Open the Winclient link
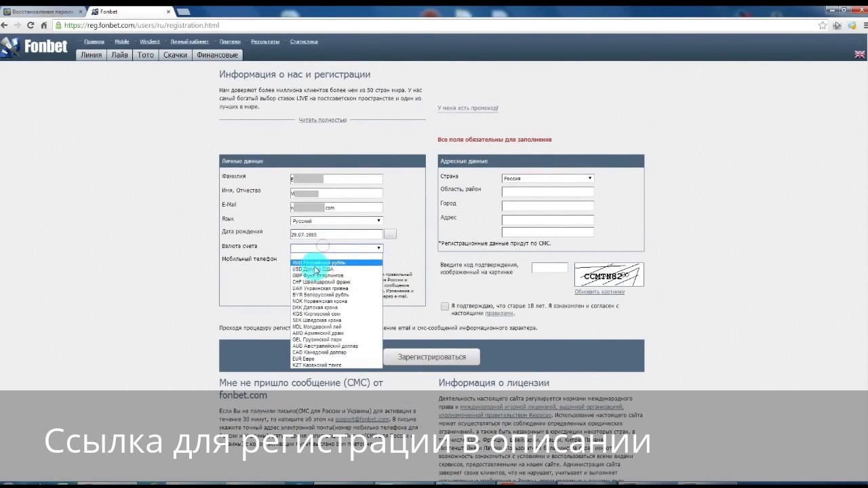868x488 pixels. (150, 41)
